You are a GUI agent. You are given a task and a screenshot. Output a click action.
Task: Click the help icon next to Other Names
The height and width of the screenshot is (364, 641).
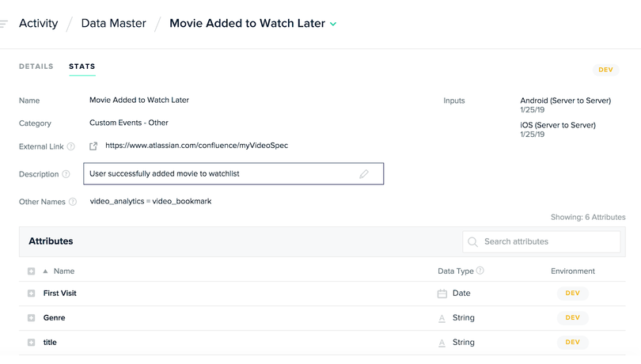pyautogui.click(x=73, y=202)
